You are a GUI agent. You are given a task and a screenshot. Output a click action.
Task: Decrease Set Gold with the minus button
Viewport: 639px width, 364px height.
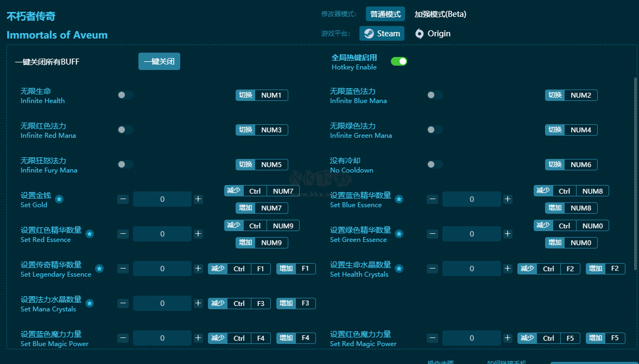[123, 199]
